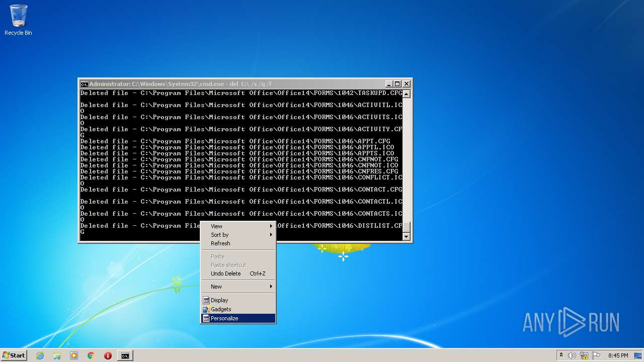Image resolution: width=644 pixels, height=362 pixels.
Task: Expand Sort by submenu
Action: (238, 235)
